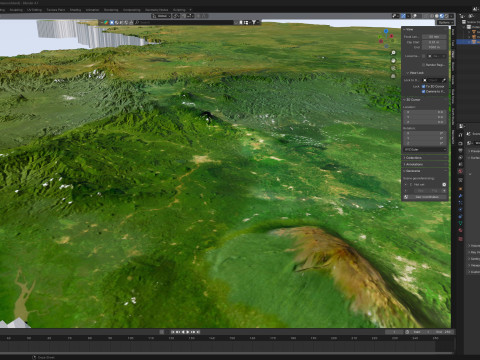
Task: Open the Texture properties tab
Action: pos(460,239)
